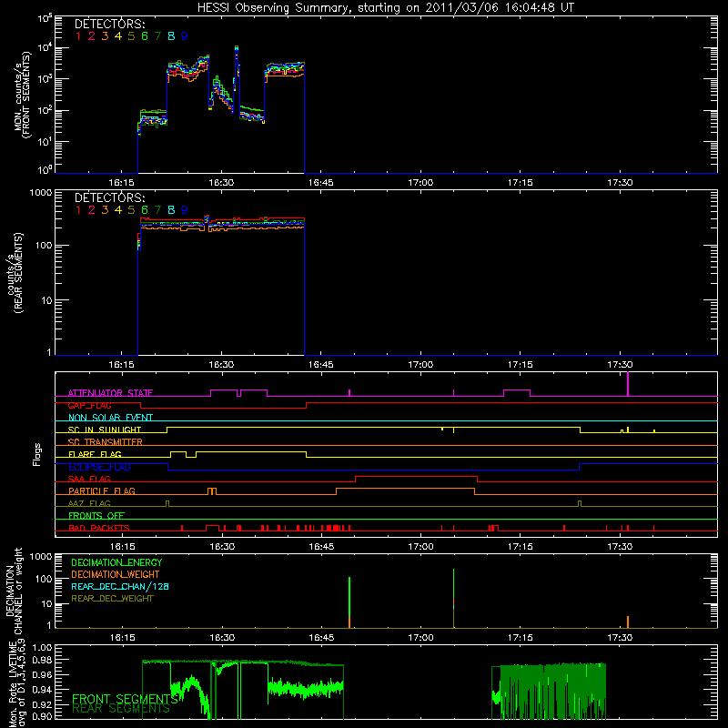The image size is (728, 728).
Task: Click the FLARE_FLAG label
Action: coord(95,454)
